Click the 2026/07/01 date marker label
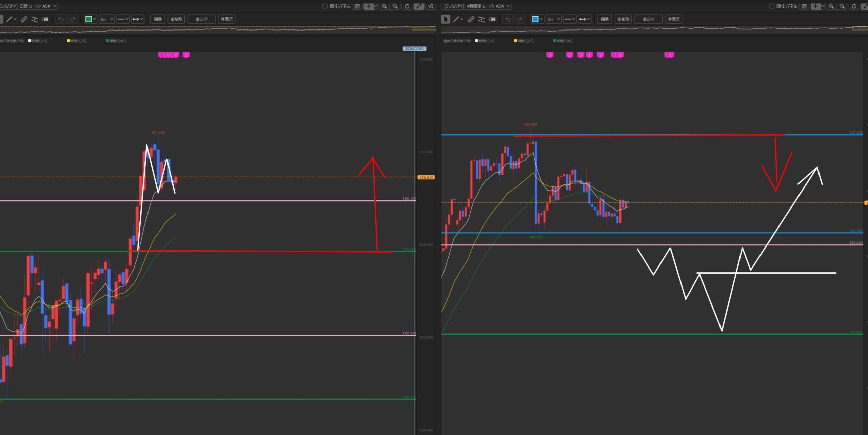868x435 pixels. (x=414, y=48)
